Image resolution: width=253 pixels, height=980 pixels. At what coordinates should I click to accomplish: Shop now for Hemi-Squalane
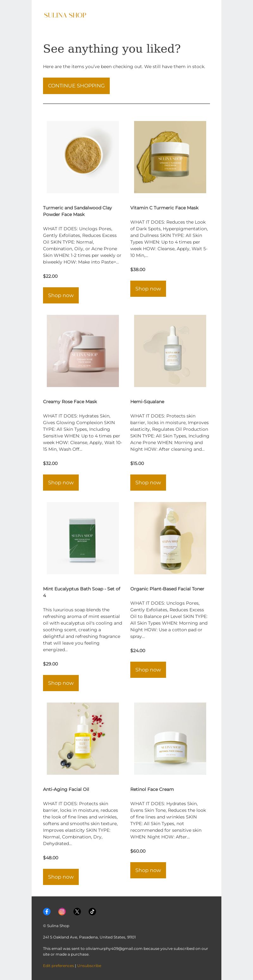pyautogui.click(x=148, y=482)
